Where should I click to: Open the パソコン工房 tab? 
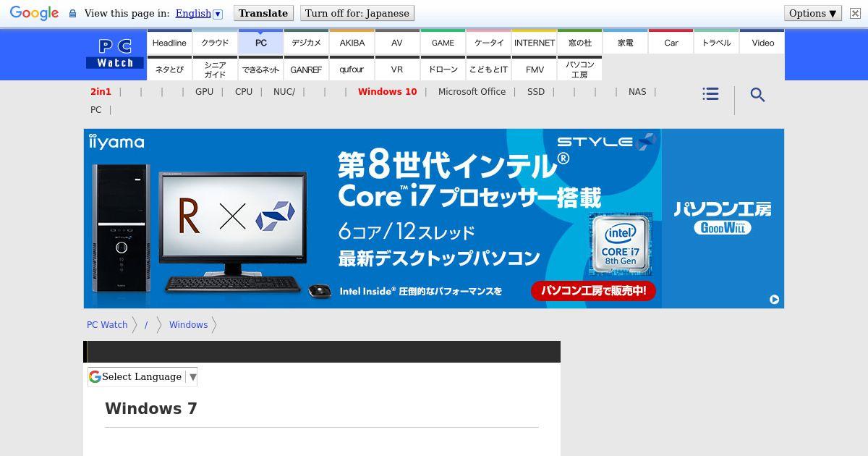point(579,69)
